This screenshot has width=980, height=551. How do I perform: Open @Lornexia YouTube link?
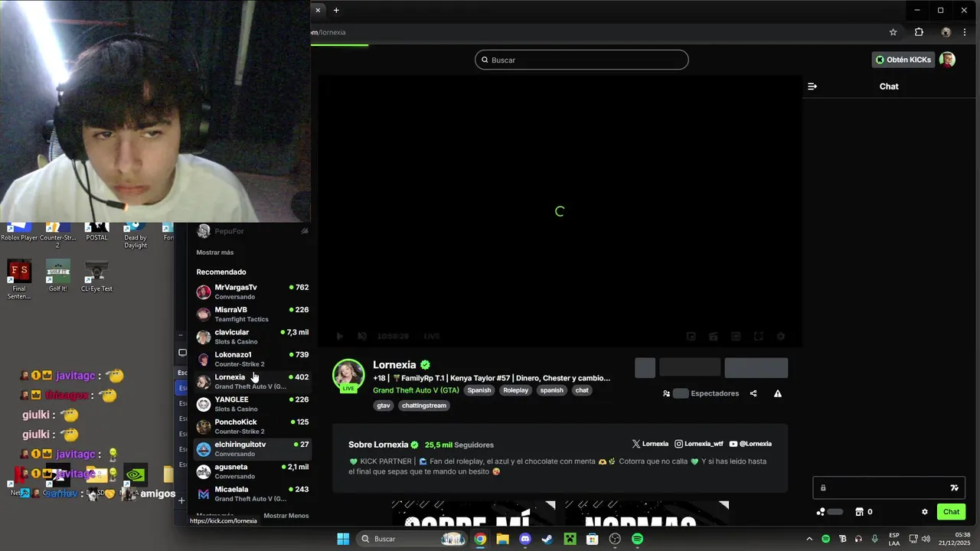[x=750, y=444]
